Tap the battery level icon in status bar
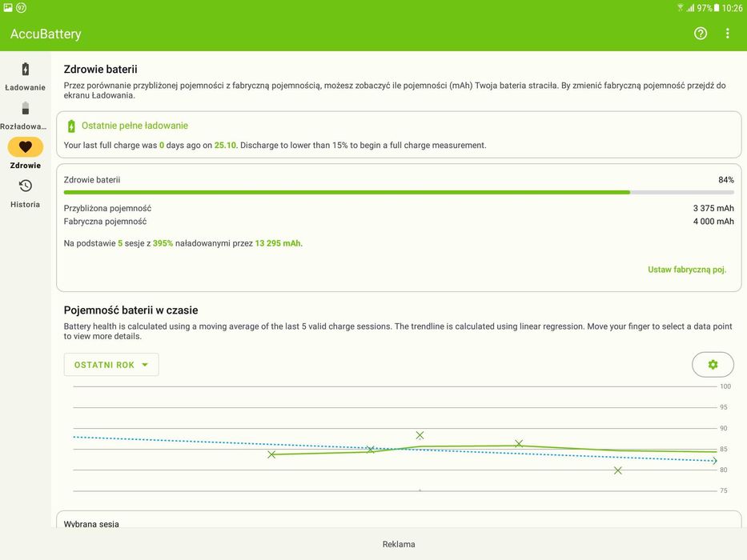This screenshot has width=747, height=560. point(717,8)
